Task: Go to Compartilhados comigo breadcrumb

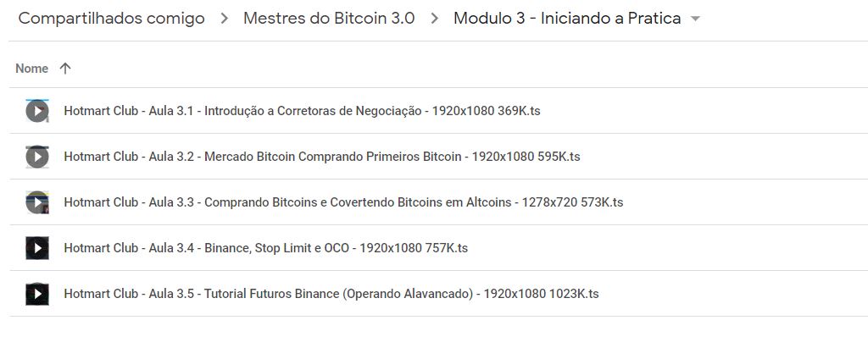Action: tap(111, 19)
